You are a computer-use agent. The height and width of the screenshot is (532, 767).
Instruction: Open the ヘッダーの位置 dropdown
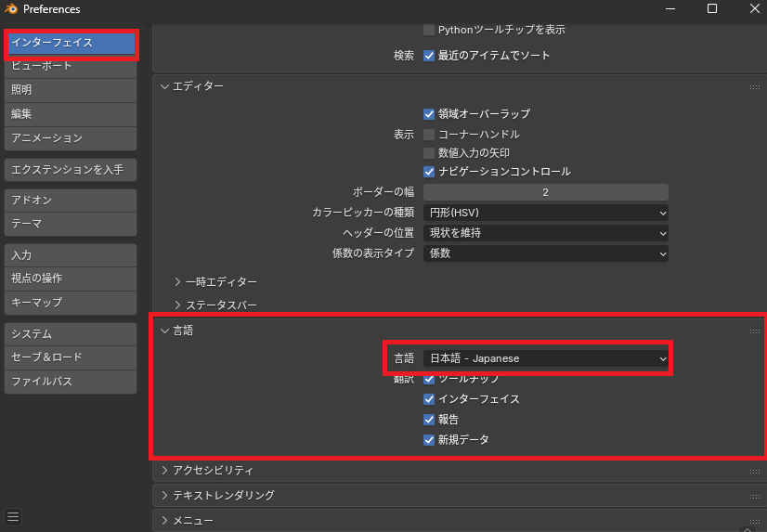546,233
